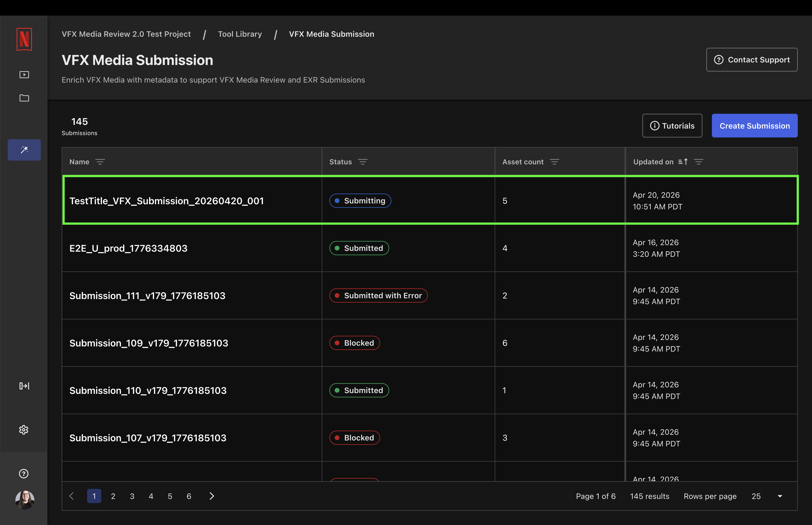Filter the Name column

[100, 162]
